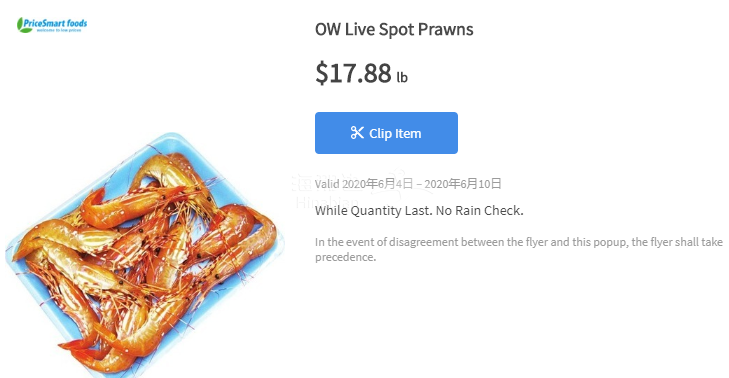Click the word 'precedence.' in the disclaimer
This screenshot has width=729, height=378.
pyautogui.click(x=345, y=257)
